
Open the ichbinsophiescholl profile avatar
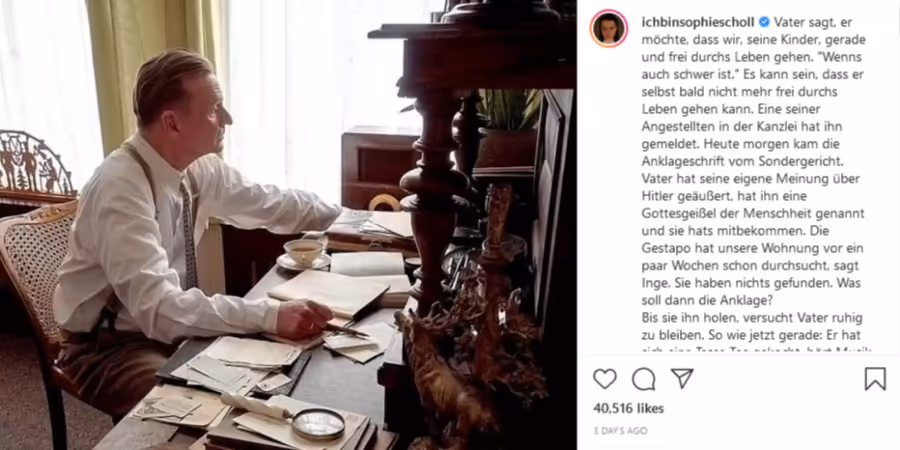point(608,28)
